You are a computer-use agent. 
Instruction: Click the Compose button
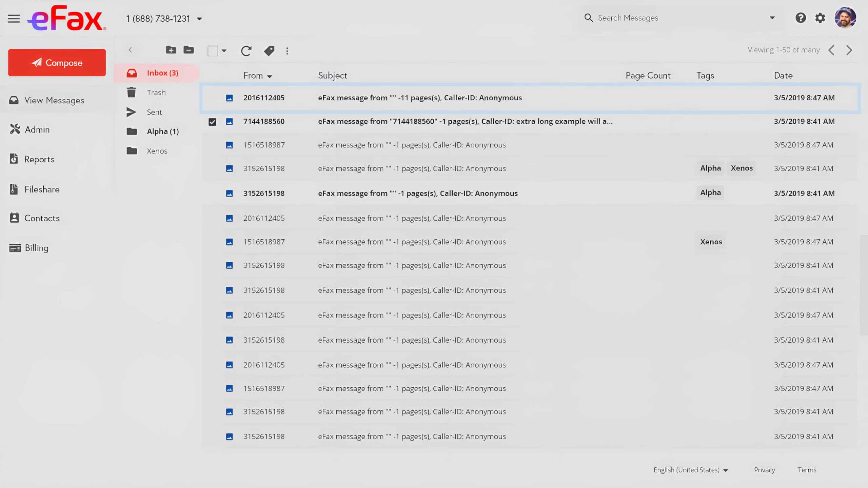[x=57, y=63]
